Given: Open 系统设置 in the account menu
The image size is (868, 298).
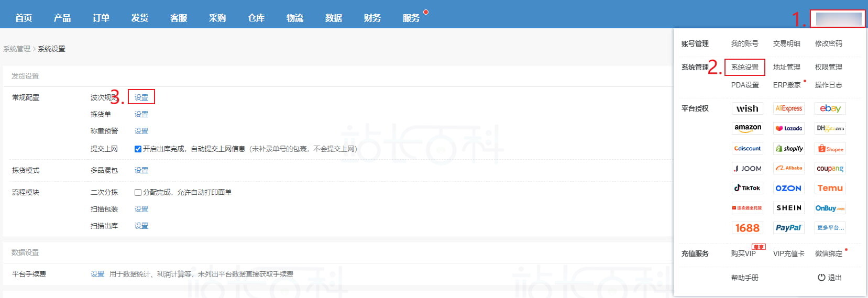Looking at the screenshot, I should point(744,67).
